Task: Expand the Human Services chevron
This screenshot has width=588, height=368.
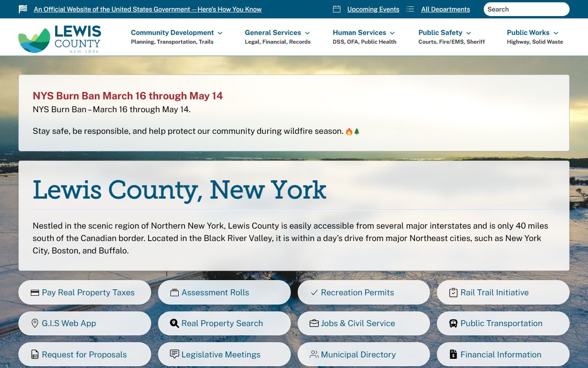Action: pyautogui.click(x=392, y=33)
